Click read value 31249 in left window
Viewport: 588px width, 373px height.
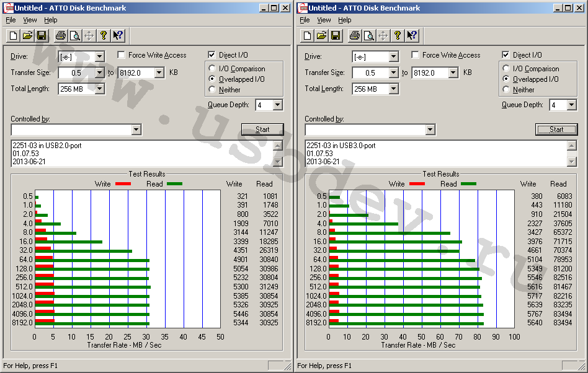point(269,287)
